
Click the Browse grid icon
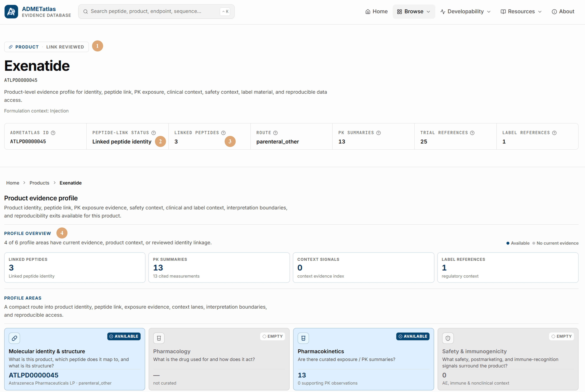pyautogui.click(x=400, y=12)
